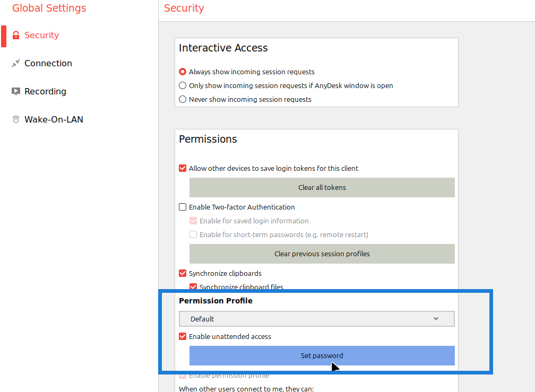
Task: Click the Wake-On-LAN text label in sidebar
Action: click(x=54, y=120)
